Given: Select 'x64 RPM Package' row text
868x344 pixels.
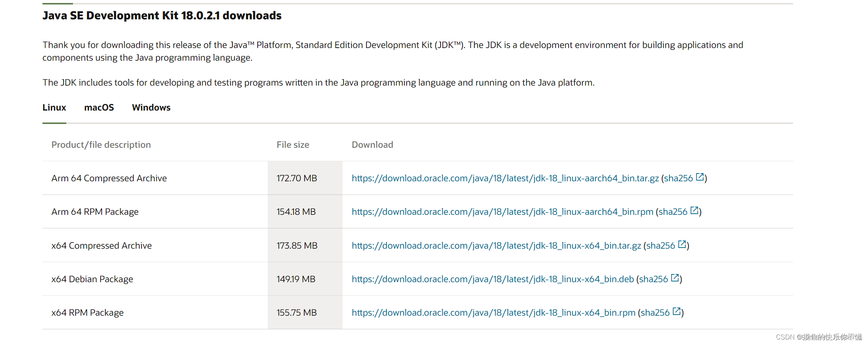Looking at the screenshot, I should pos(88,313).
